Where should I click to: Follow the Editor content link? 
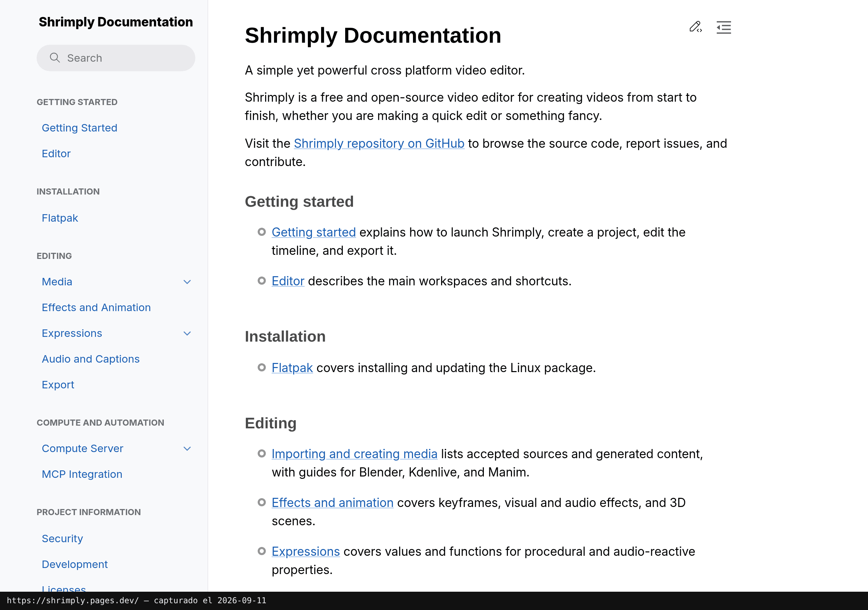point(288,281)
